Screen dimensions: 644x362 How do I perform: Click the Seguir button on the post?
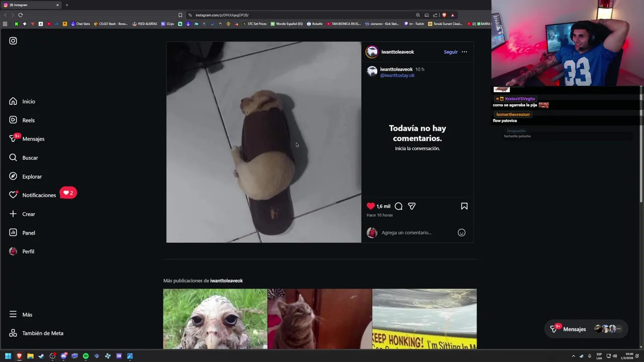[451, 52]
